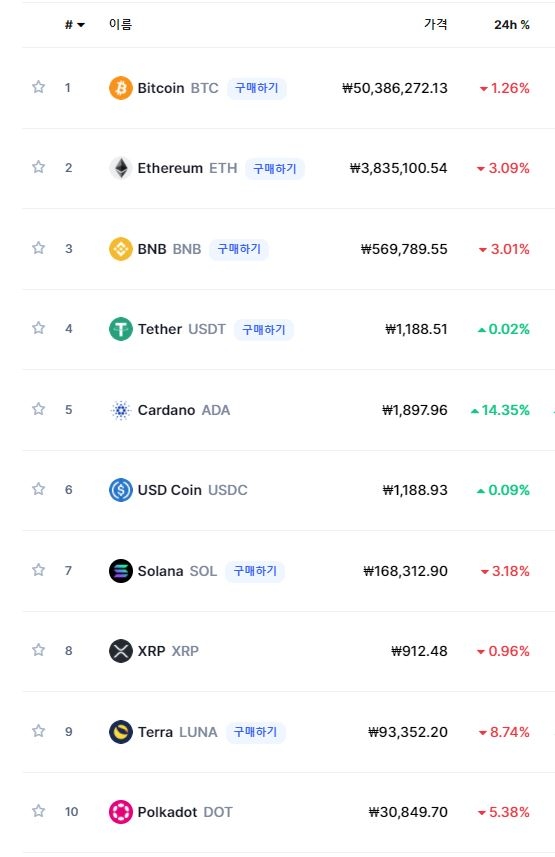Viewport: 555px width, 857px height.
Task: Click 구매하기 button for Ethereum
Action: [x=274, y=168]
